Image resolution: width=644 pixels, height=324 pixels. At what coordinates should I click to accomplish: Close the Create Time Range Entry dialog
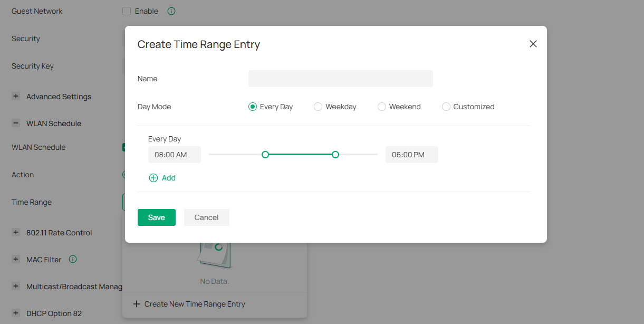point(533,44)
